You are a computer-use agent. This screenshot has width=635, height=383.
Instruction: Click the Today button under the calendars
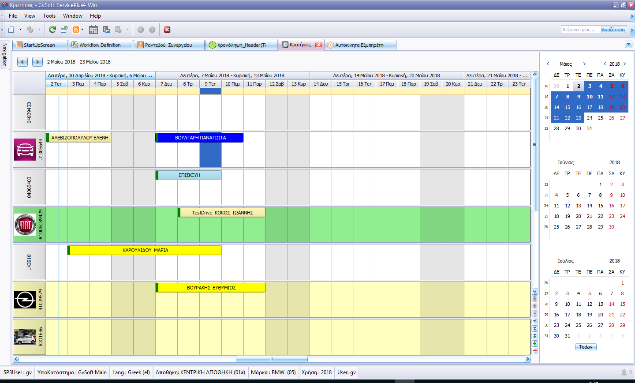click(x=586, y=347)
